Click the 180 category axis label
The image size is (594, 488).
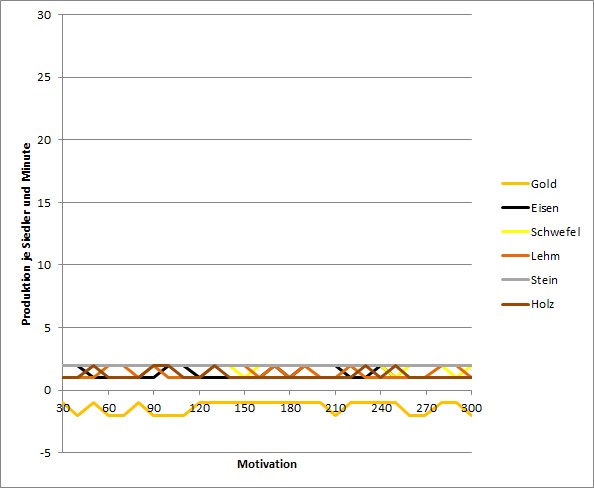click(290, 408)
